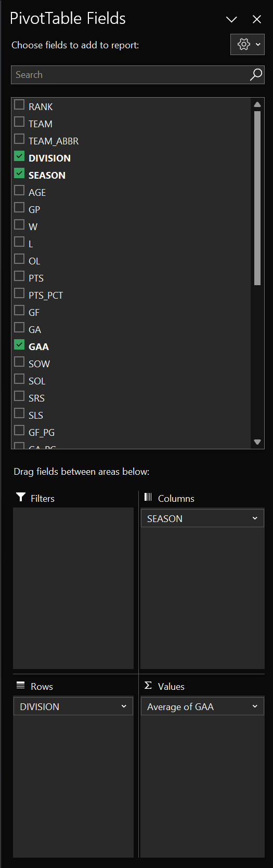Expand Average of GAA dropdown

[255, 706]
